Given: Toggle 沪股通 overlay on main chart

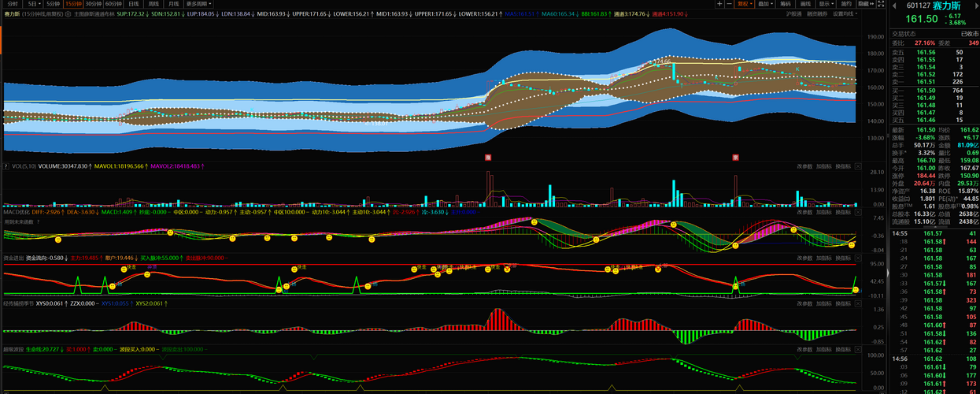Looking at the screenshot, I should (x=794, y=14).
